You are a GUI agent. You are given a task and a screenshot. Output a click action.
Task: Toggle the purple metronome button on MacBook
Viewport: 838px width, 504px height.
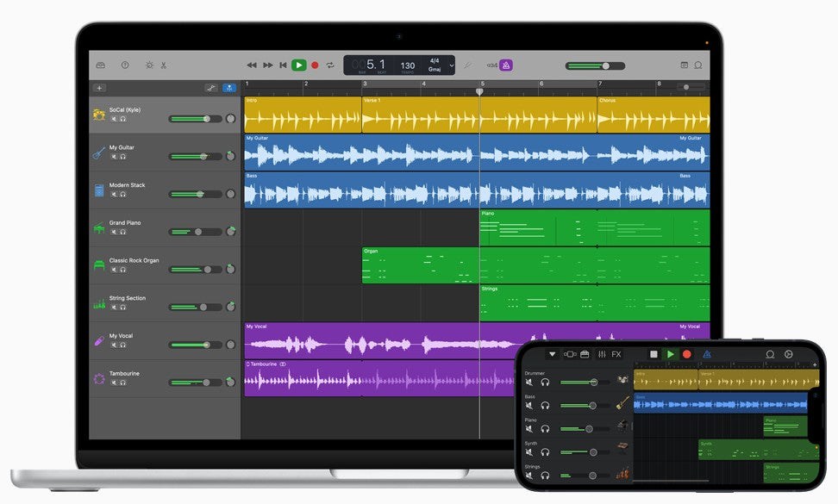tap(506, 65)
